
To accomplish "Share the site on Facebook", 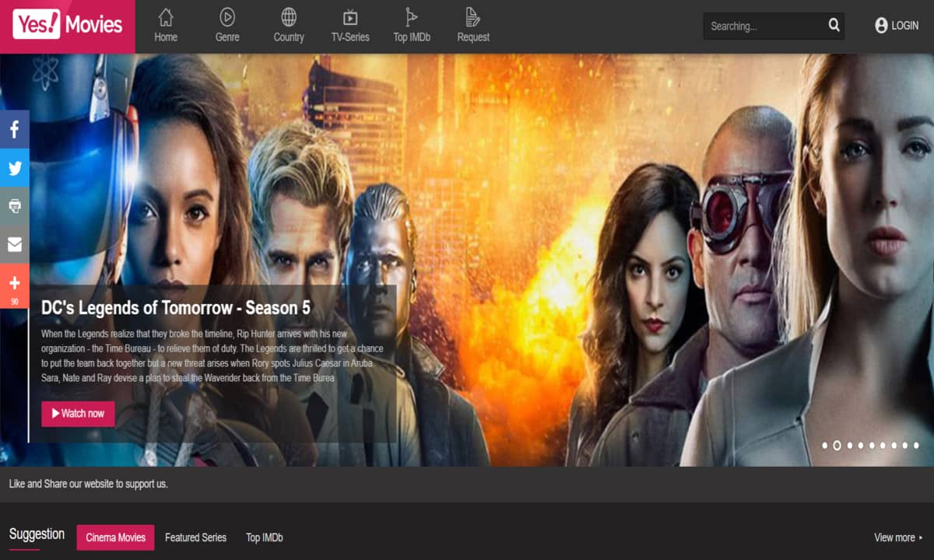I will [x=14, y=129].
